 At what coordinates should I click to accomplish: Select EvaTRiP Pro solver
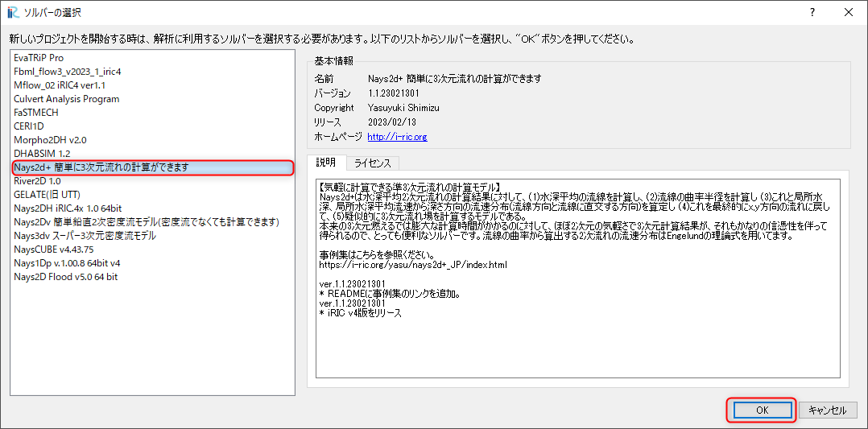152,58
